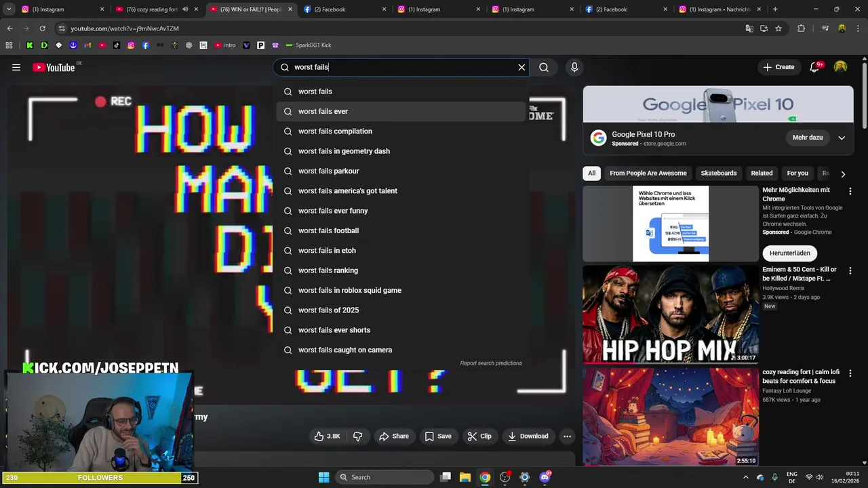Like the video with thumbs up 3.8K

[327, 436]
